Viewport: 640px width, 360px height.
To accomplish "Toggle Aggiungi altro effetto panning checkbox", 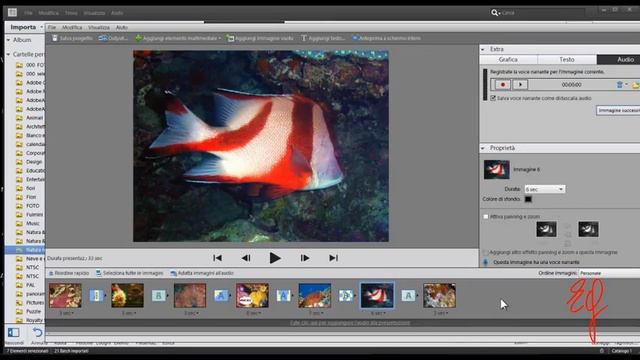I will coord(486,253).
